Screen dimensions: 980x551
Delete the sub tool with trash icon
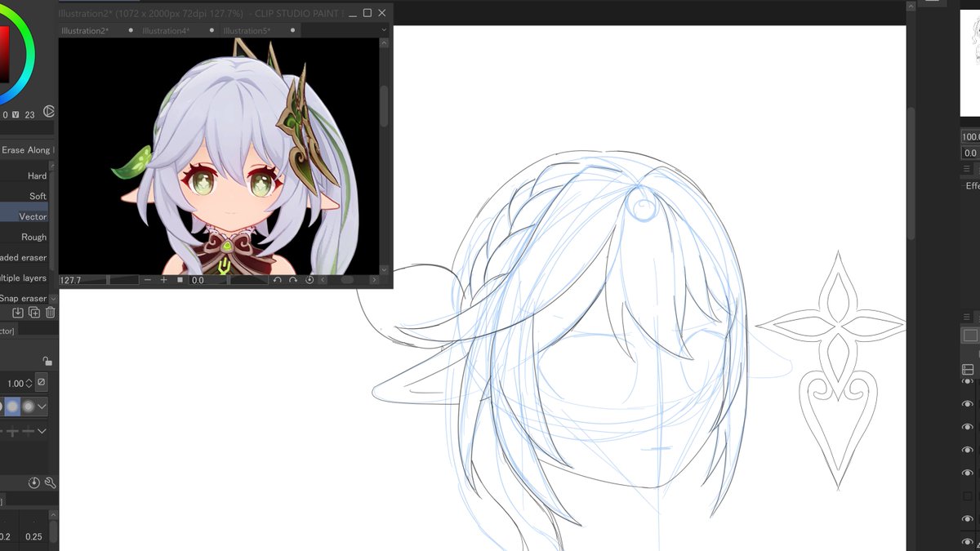point(50,313)
